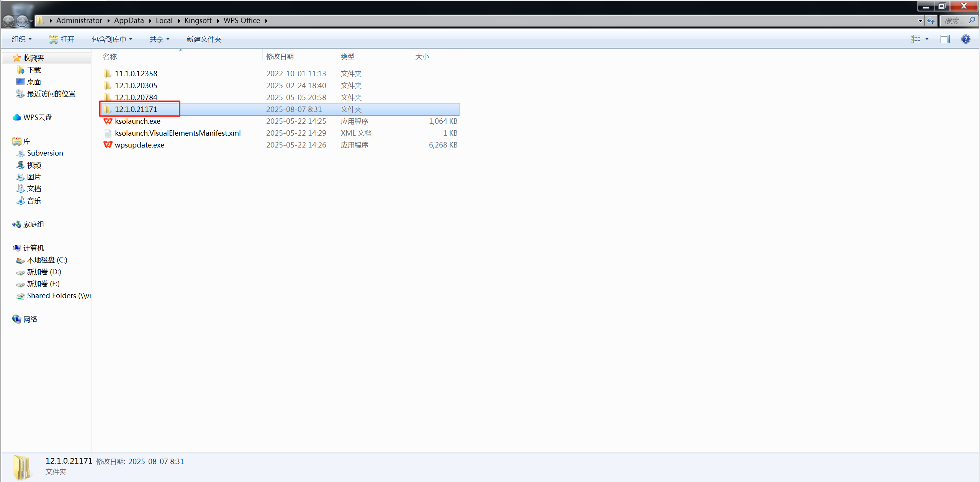The image size is (980, 482).
Task: Open 桌面 in favorites
Action: [x=34, y=82]
